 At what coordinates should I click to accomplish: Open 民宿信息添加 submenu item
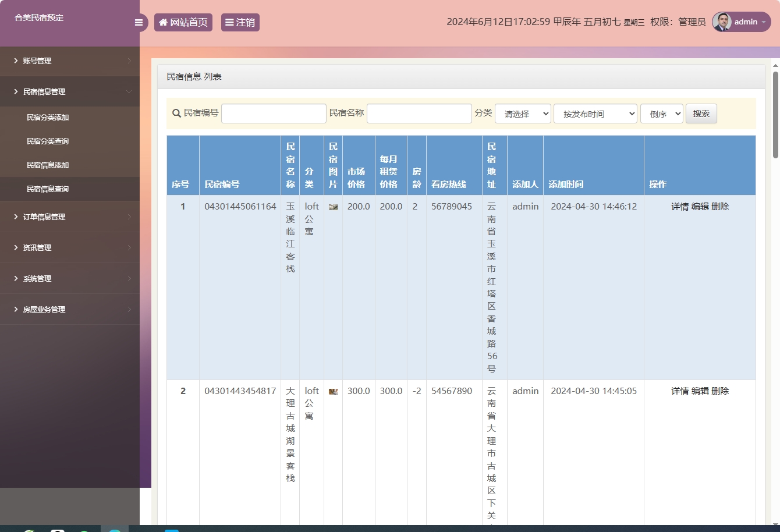tap(48, 165)
